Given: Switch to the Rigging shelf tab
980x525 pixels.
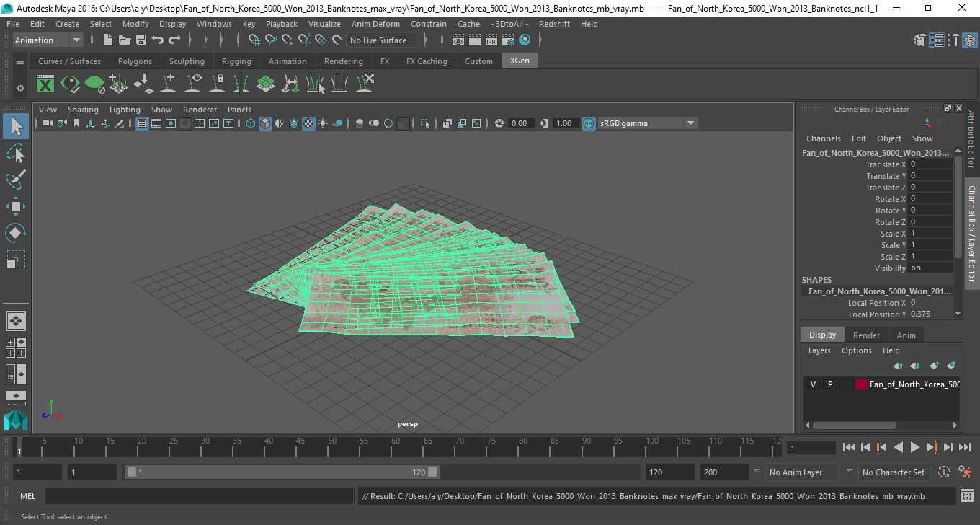Looking at the screenshot, I should [x=236, y=61].
